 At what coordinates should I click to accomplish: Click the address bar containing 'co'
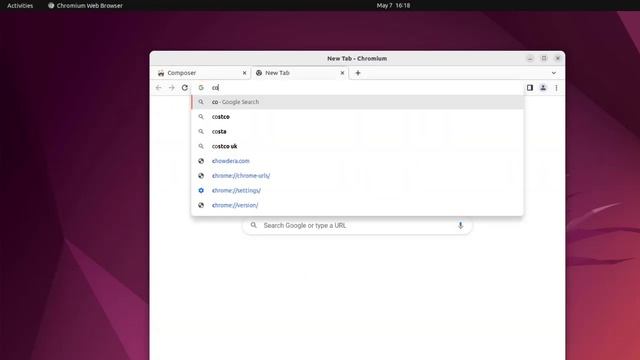357,88
